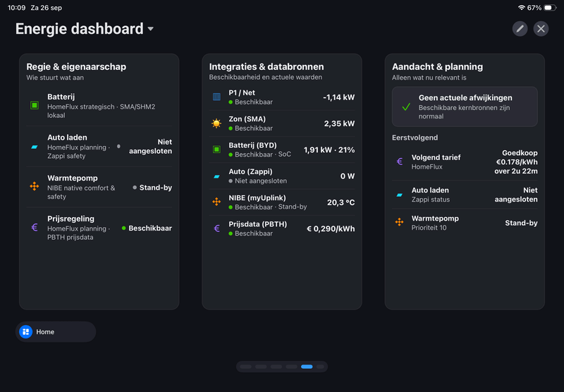The width and height of the screenshot is (564, 392).
Task: Go to the third dashboard page indicator
Action: 276,367
